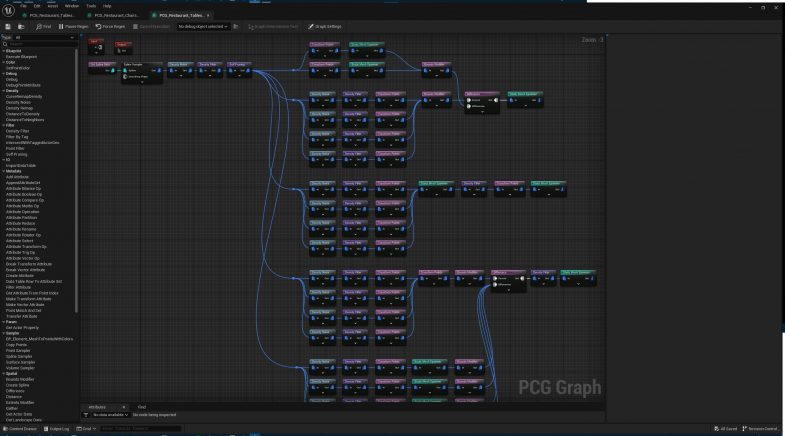This screenshot has height=436, width=785.
Task: Open the Window menu
Action: click(72, 6)
